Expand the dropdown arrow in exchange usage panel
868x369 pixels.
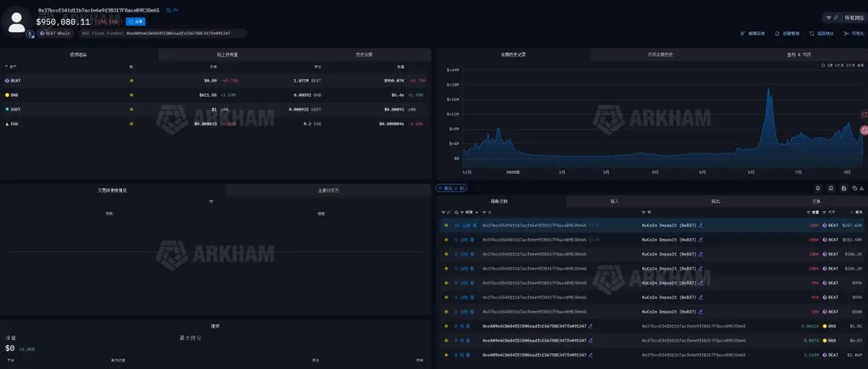211,202
